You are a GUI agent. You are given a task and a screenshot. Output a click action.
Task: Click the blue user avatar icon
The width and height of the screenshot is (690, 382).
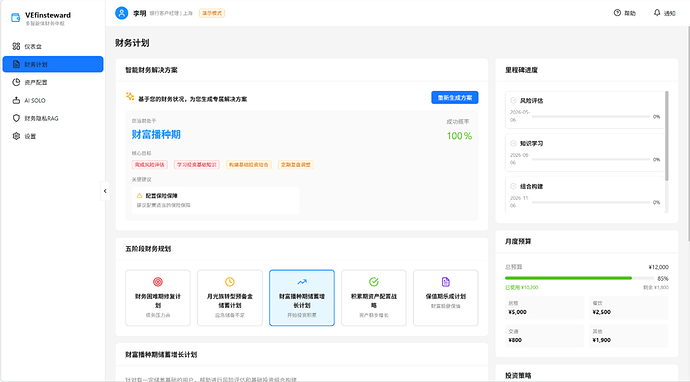coord(121,13)
